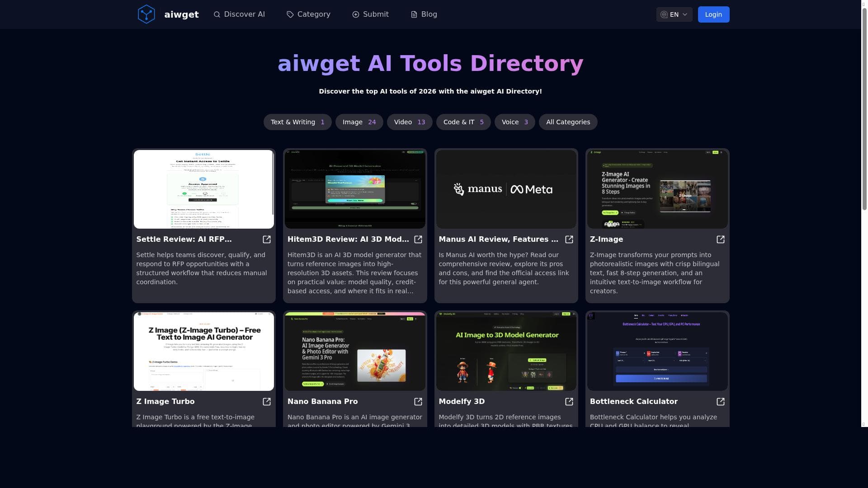The image size is (868, 488).
Task: Show All Categories
Action: 568,122
